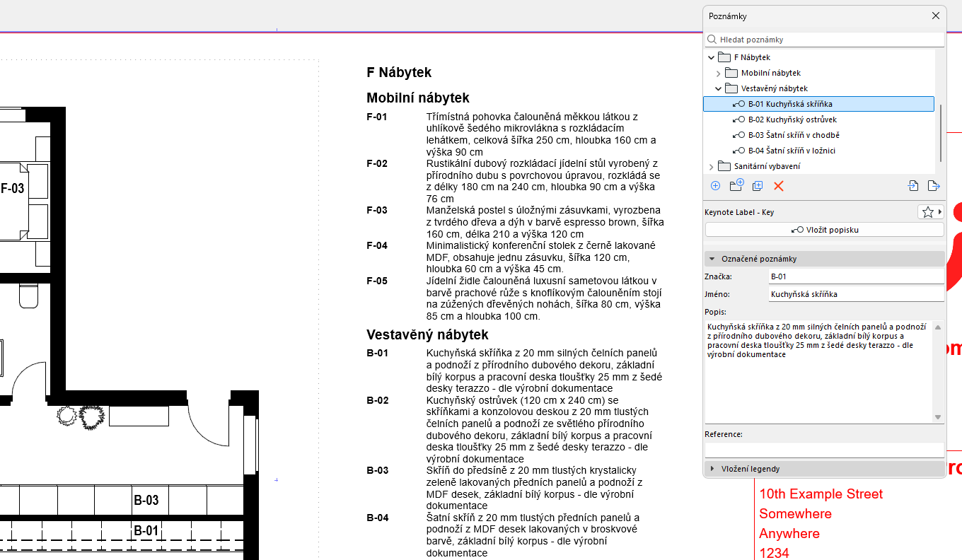This screenshot has width=962, height=560.
Task: Click the Sanitární vybavení folder icon
Action: coord(724,166)
